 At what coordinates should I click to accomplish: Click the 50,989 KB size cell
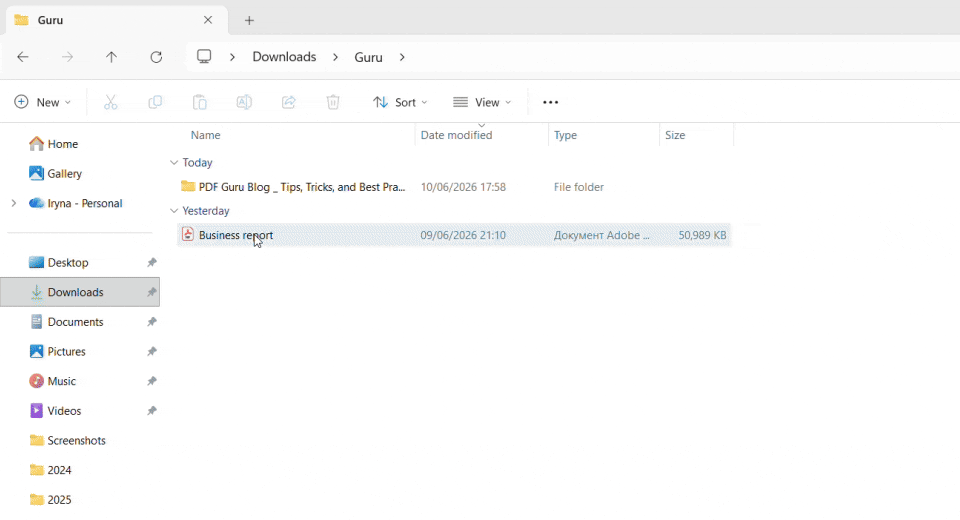[x=702, y=235]
